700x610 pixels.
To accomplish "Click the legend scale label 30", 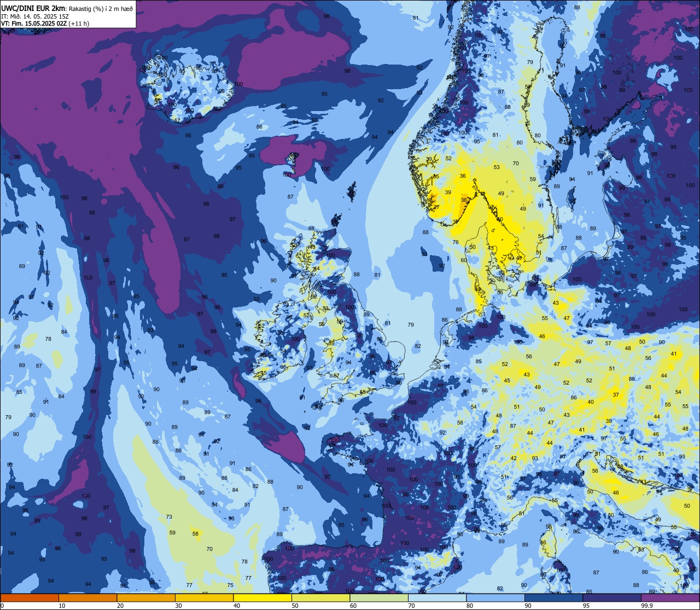I will [178, 606].
